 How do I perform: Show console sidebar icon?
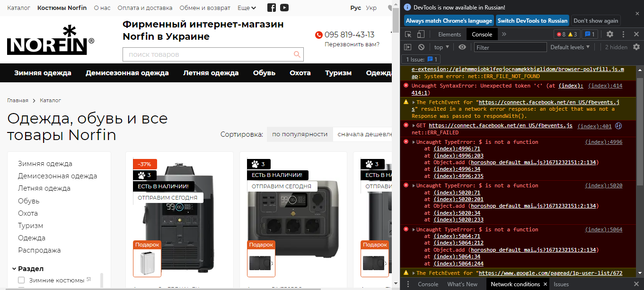point(407,47)
